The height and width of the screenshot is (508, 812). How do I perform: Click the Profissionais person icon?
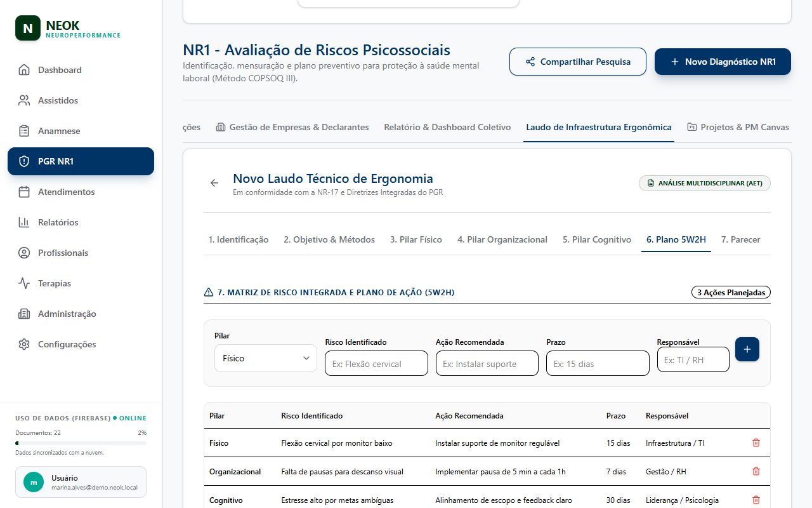24,253
